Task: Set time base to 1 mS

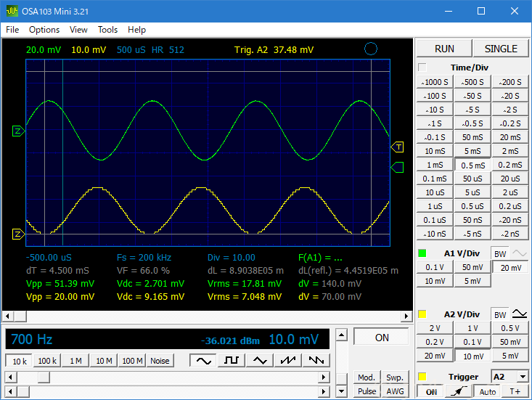Action: point(435,165)
